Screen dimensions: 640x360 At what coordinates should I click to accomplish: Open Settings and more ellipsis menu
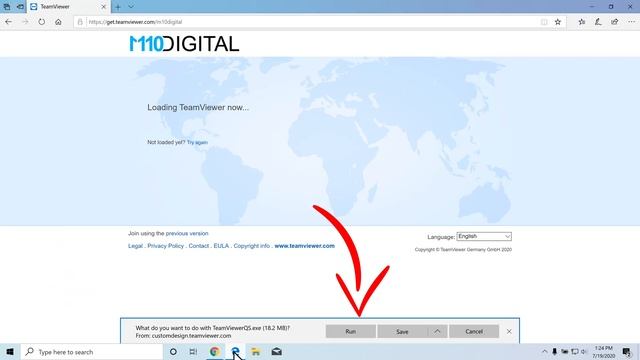pyautogui.click(x=631, y=22)
